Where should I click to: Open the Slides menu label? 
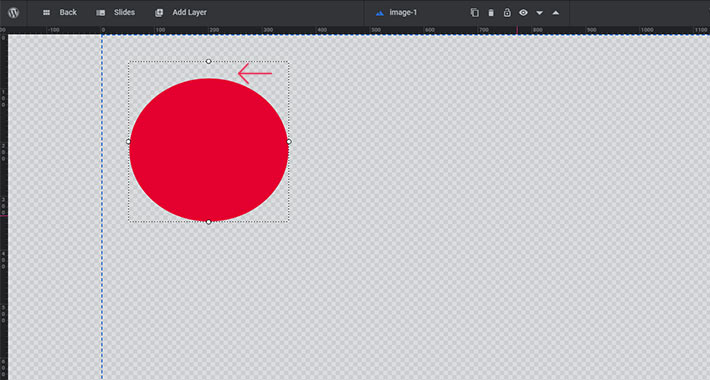point(124,13)
